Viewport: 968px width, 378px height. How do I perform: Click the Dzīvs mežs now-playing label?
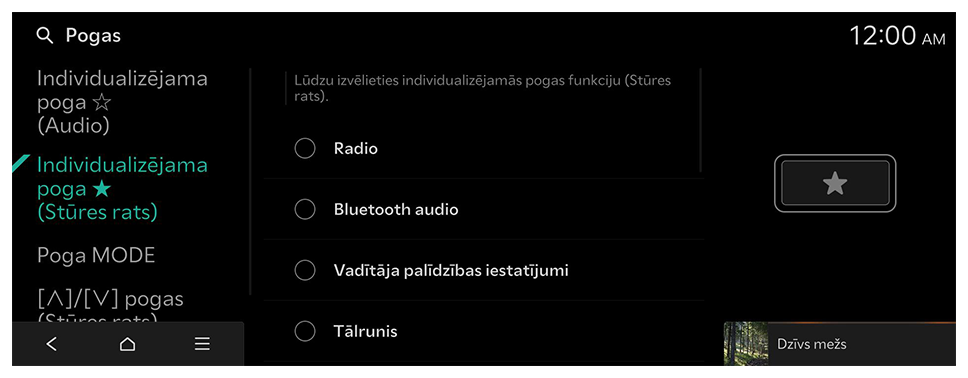click(811, 344)
